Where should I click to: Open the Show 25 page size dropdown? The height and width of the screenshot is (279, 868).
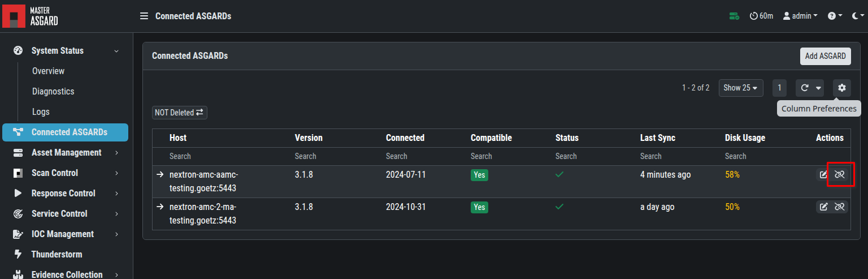click(740, 88)
